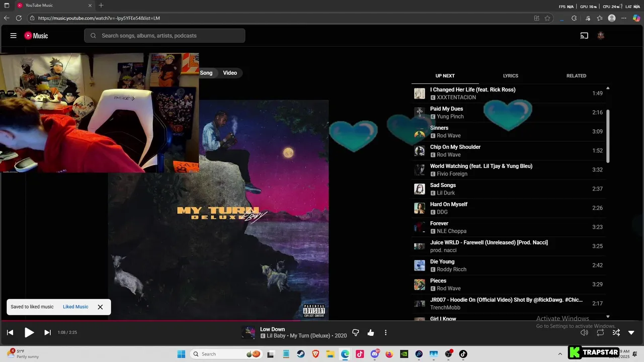Open browser settings and more menu
644x362 pixels.
(x=624, y=18)
